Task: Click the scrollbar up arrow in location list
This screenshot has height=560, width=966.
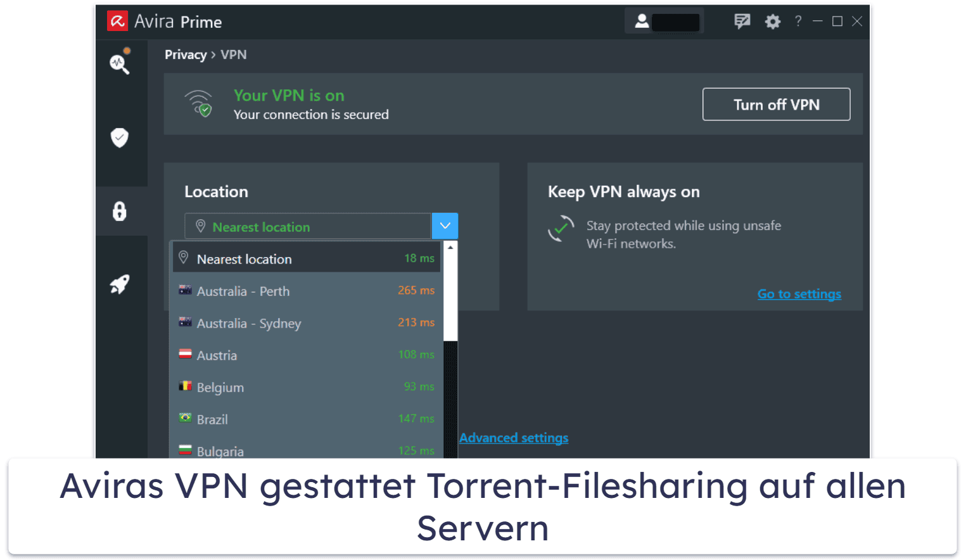Action: [450, 247]
